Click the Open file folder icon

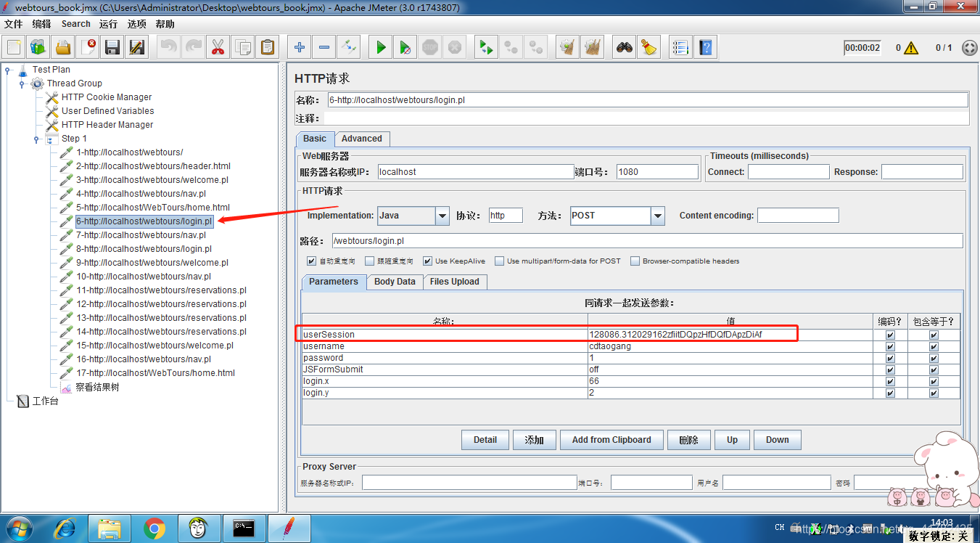click(63, 48)
